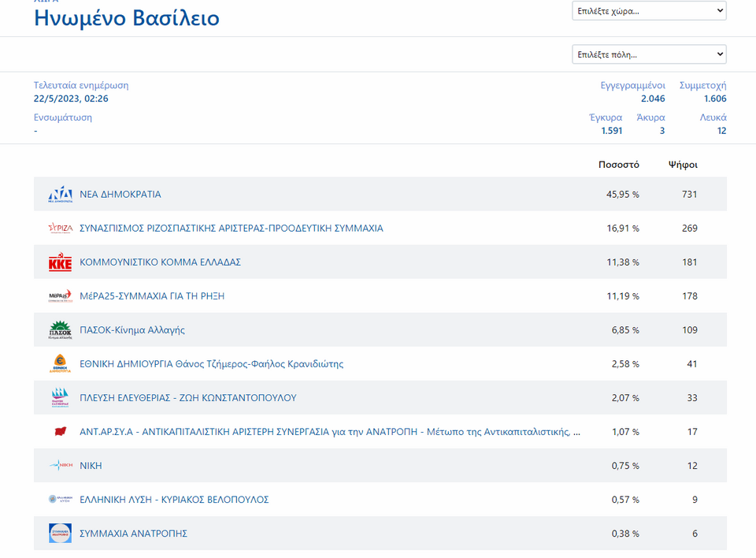
Task: Click the vote count '17'
Action: pos(692,432)
